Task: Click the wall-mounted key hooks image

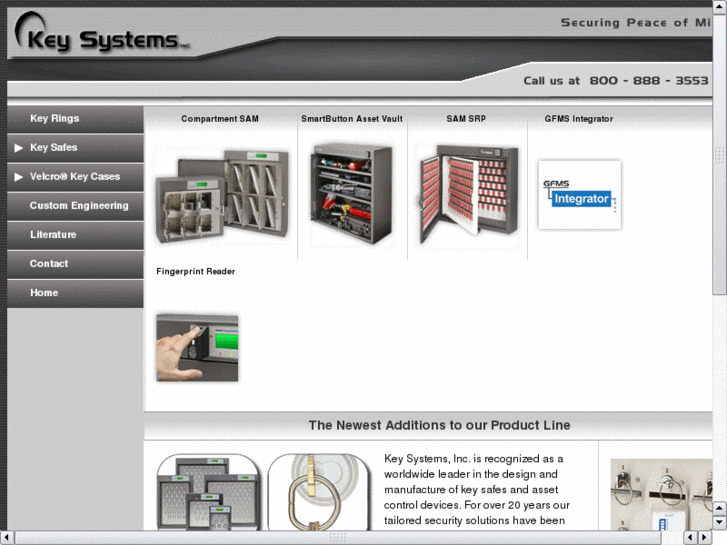Action: tap(661, 495)
